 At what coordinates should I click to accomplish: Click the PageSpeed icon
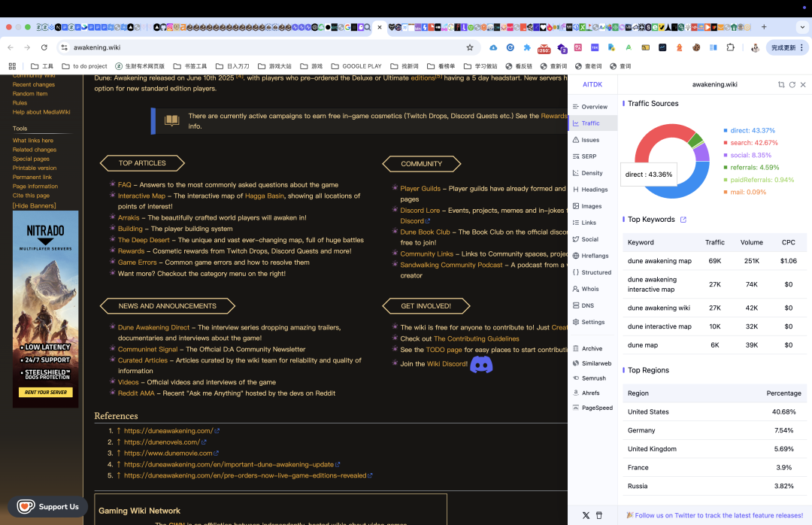(x=576, y=408)
